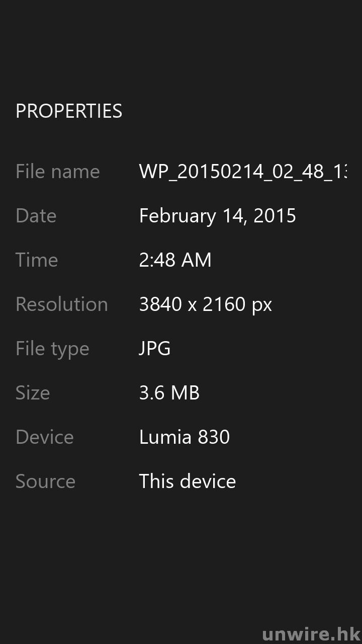Select the This device source value
Screen dimensions: 362x644
[187, 481]
